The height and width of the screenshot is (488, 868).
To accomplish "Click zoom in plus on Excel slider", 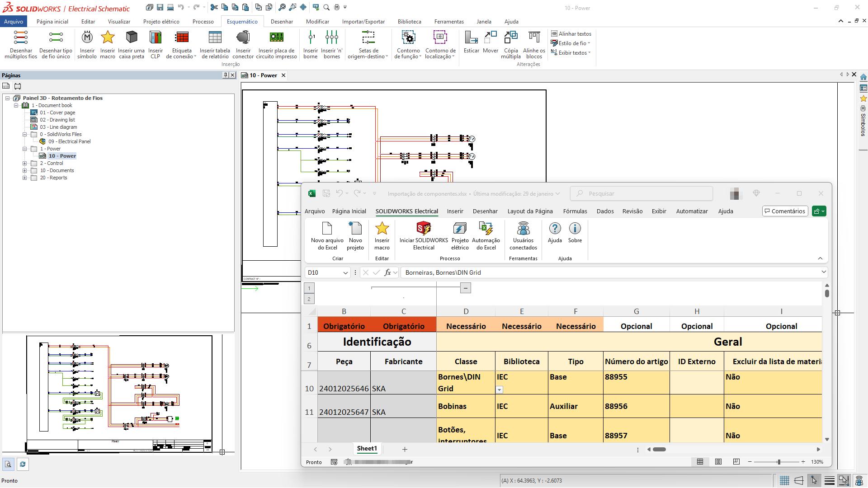I will click(803, 462).
